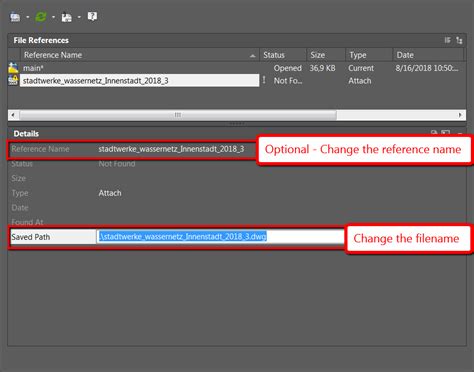Switch to List View icon
The height and width of the screenshot is (372, 474).
click(447, 40)
